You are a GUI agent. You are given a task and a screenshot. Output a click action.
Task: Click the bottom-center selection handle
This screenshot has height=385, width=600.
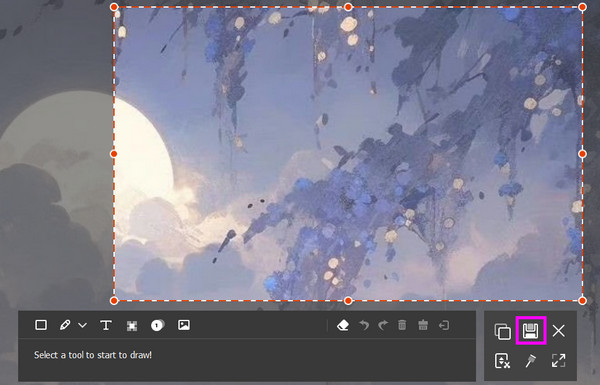(x=348, y=301)
